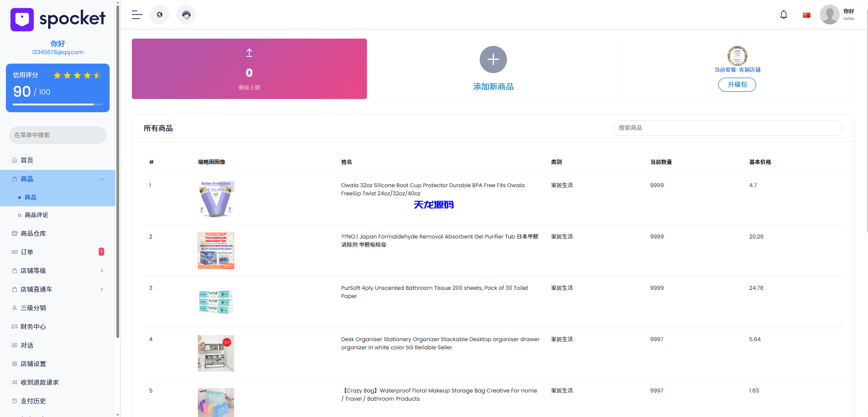Viewport: 868px width, 417px height.
Task: Open 店铺设置 settings entry
Action: coord(32,363)
